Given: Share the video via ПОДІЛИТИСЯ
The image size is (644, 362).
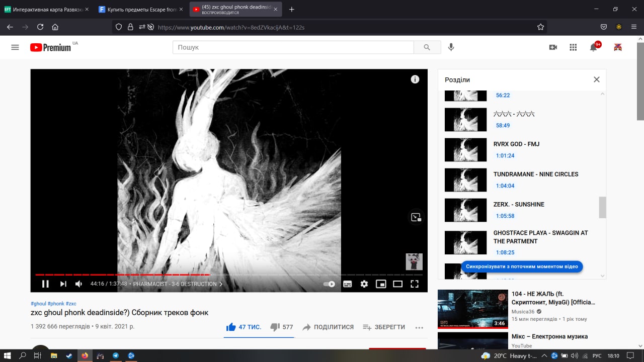Looking at the screenshot, I should coord(328,327).
